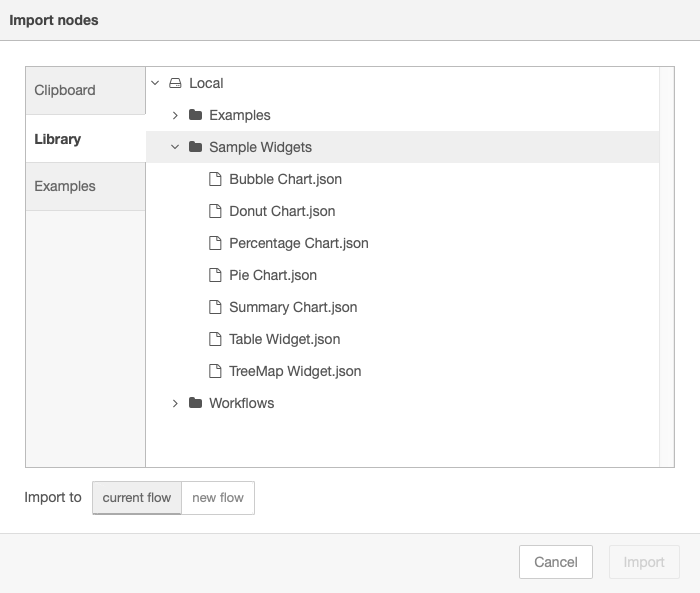
Task: Click the Import button
Action: pos(644,562)
